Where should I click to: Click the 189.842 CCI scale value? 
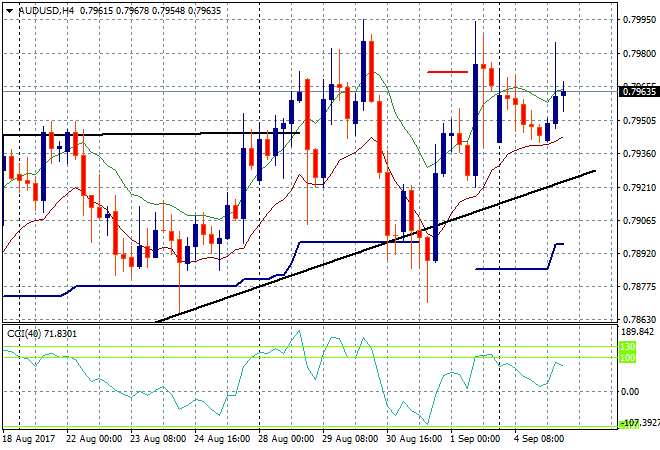637,332
